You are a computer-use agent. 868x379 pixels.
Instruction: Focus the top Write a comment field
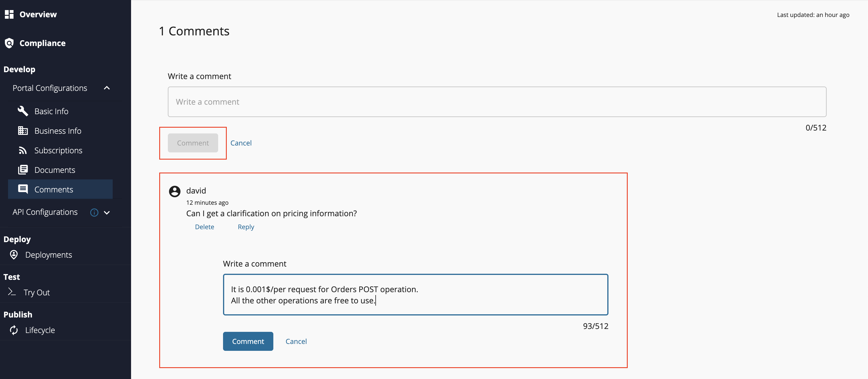coord(497,102)
